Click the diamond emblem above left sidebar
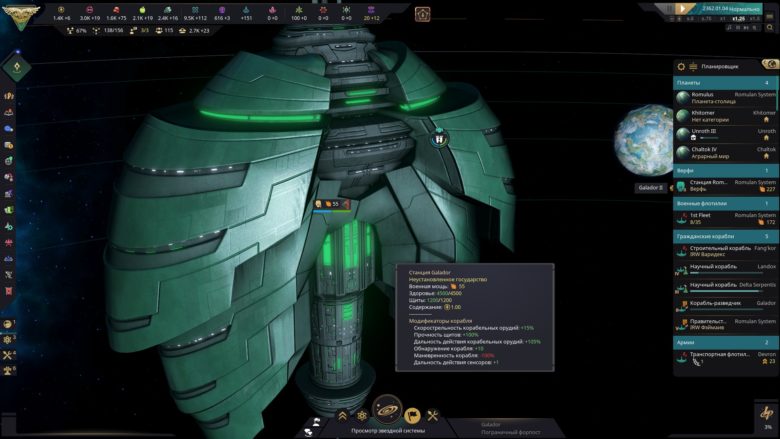 17,67
